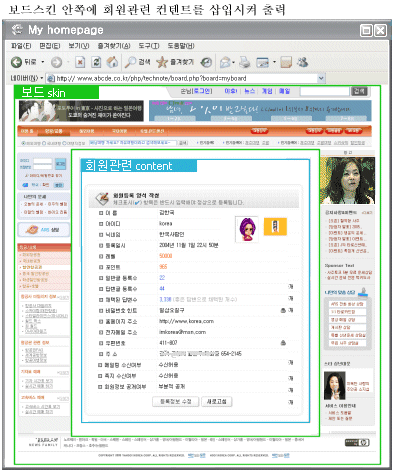This screenshot has width=394, height=470.
Task: Click the Home icon in toolbar
Action: (112, 62)
